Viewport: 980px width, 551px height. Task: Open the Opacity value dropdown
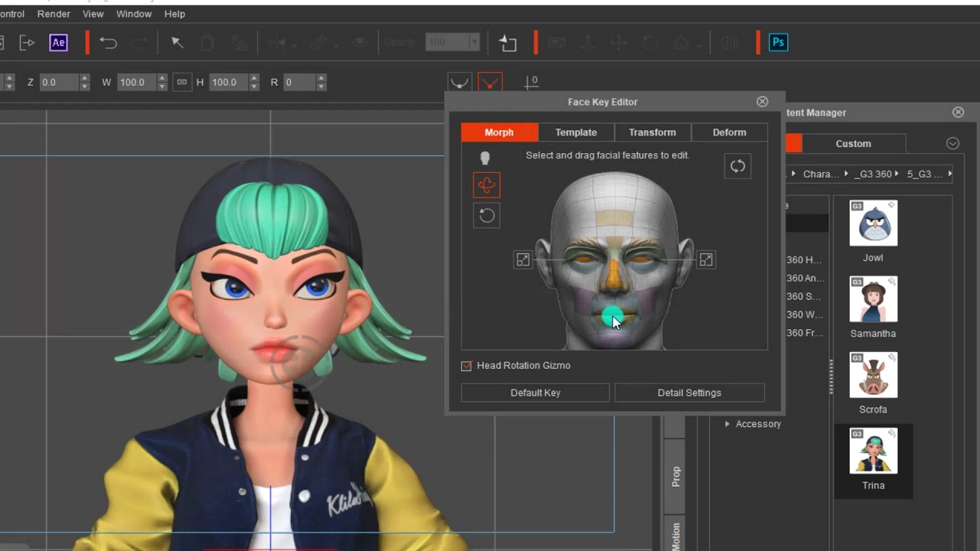474,42
